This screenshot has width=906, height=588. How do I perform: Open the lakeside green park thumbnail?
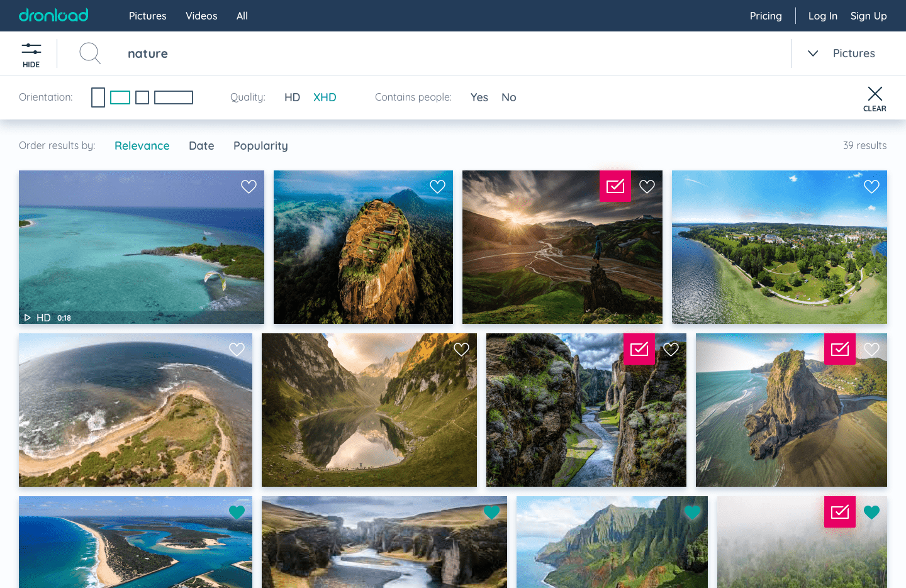[x=780, y=247]
